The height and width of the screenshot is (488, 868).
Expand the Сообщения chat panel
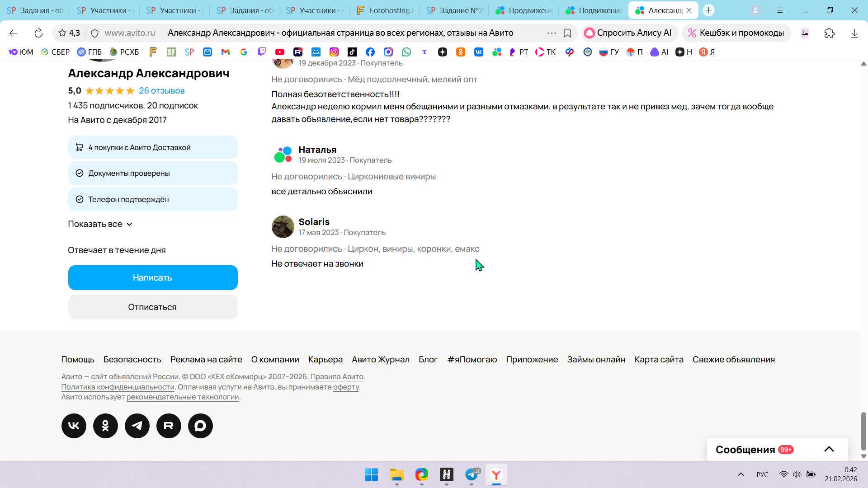pyautogui.click(x=829, y=449)
